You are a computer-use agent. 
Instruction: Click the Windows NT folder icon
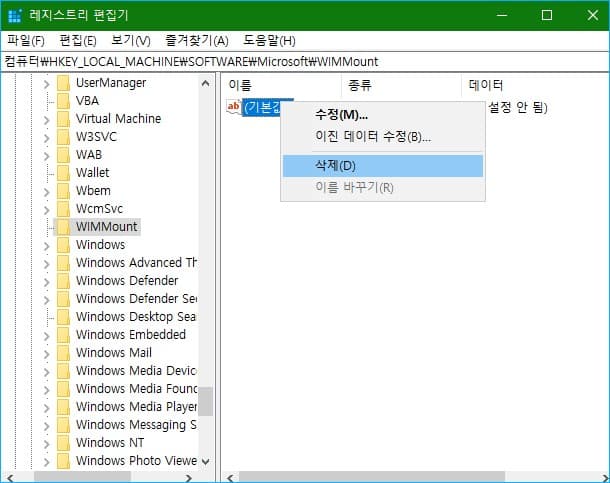tap(63, 443)
